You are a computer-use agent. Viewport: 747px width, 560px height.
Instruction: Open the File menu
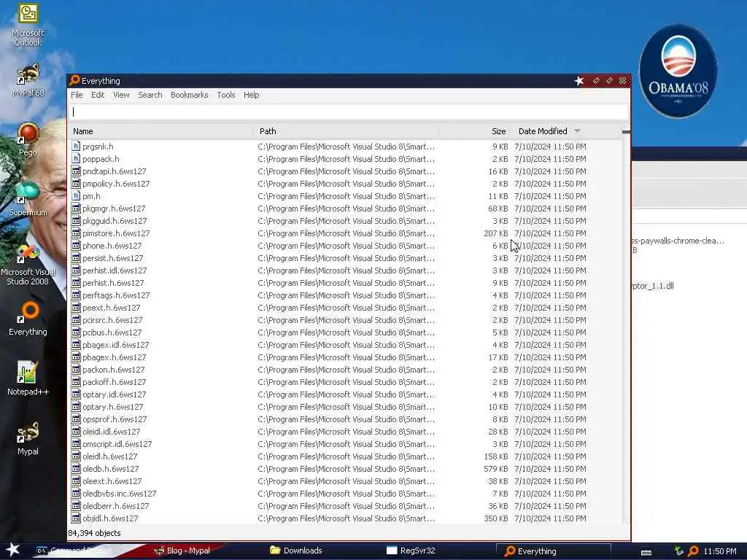pos(77,95)
